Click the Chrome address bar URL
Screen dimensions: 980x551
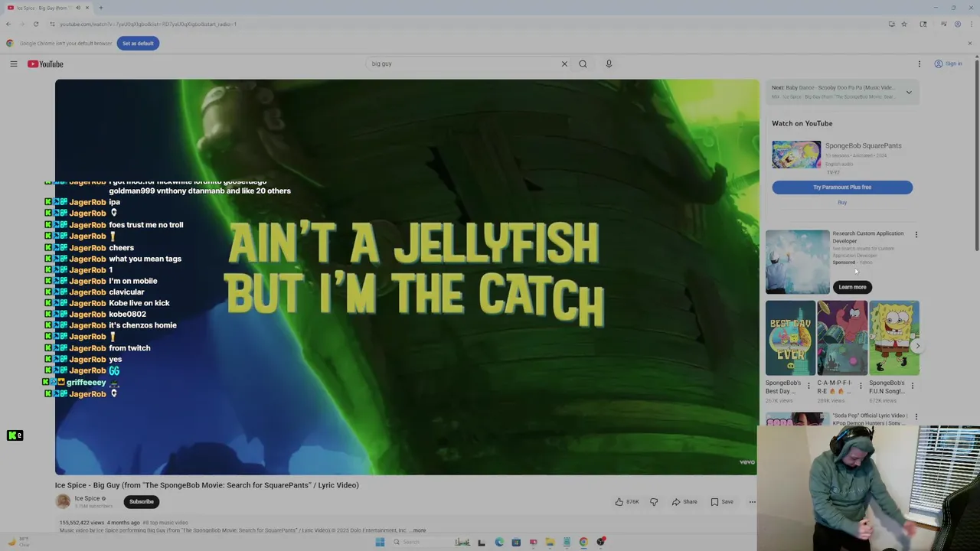pos(148,24)
